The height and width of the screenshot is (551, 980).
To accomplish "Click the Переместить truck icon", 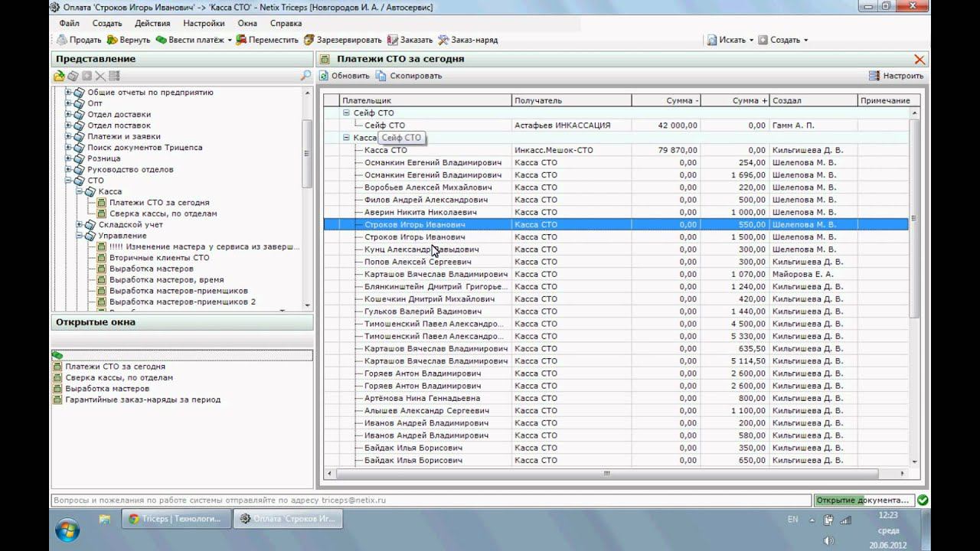I will (240, 40).
